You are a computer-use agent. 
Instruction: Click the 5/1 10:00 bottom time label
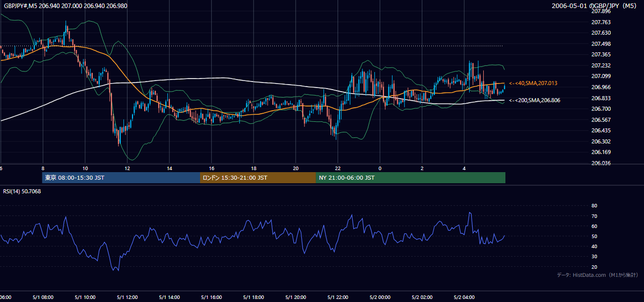coord(85,297)
